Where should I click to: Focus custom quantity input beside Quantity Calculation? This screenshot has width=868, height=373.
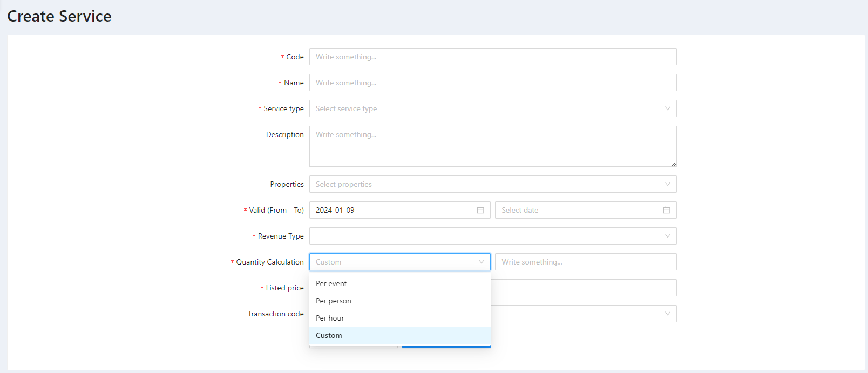(x=585, y=262)
